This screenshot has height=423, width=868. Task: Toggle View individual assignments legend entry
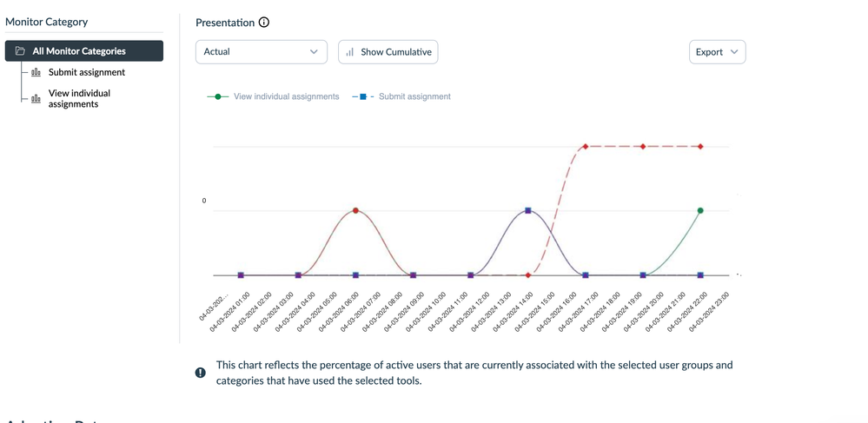(x=273, y=96)
